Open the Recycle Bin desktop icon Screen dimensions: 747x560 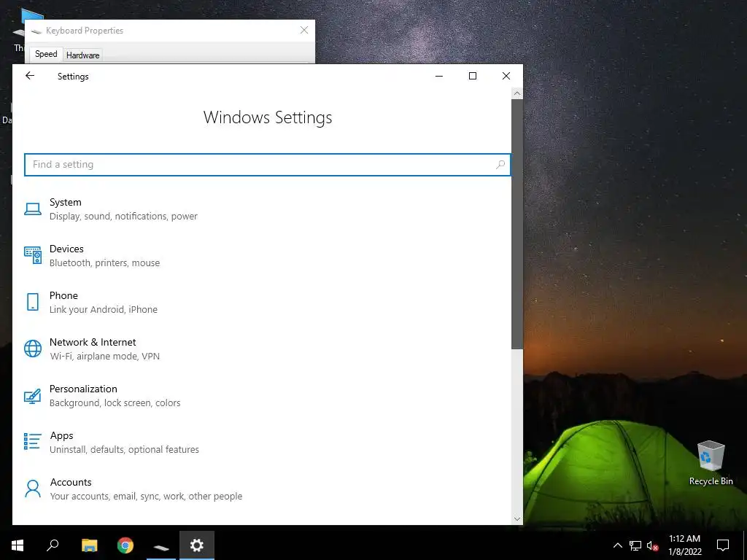tap(711, 463)
